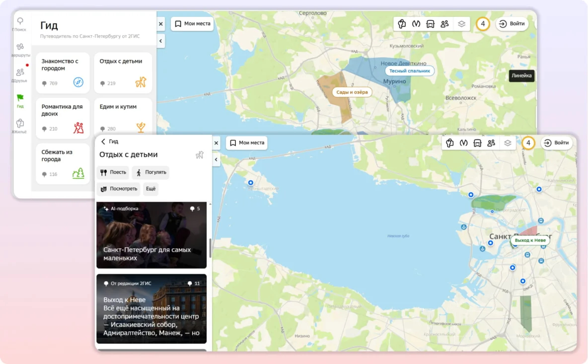588x364 pixels.
Task: Collapse the side panel in the front window
Action: click(216, 160)
